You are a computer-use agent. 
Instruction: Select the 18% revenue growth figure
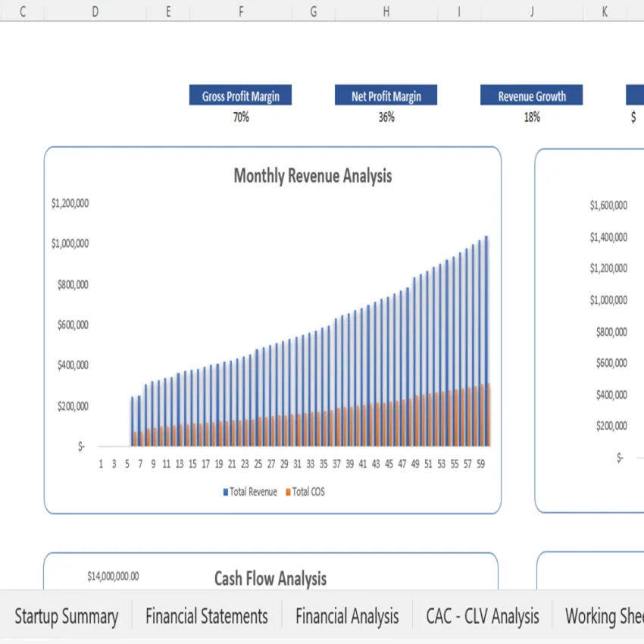tap(531, 117)
